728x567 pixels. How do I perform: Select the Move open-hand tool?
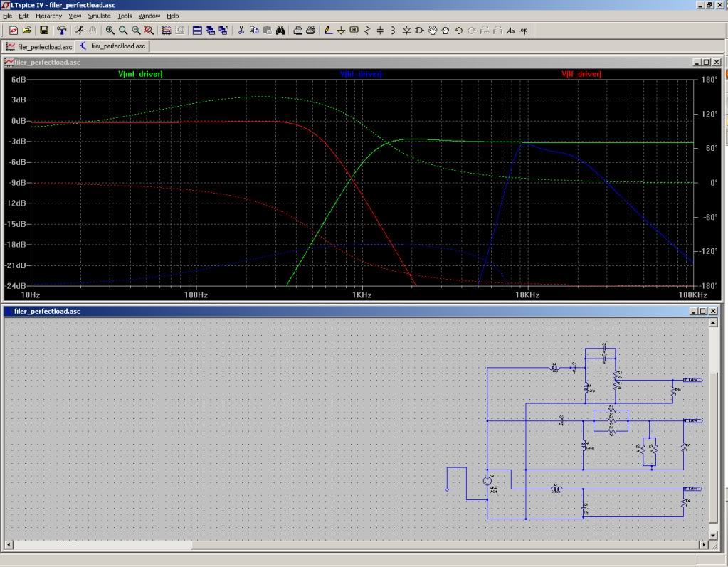[x=432, y=31]
